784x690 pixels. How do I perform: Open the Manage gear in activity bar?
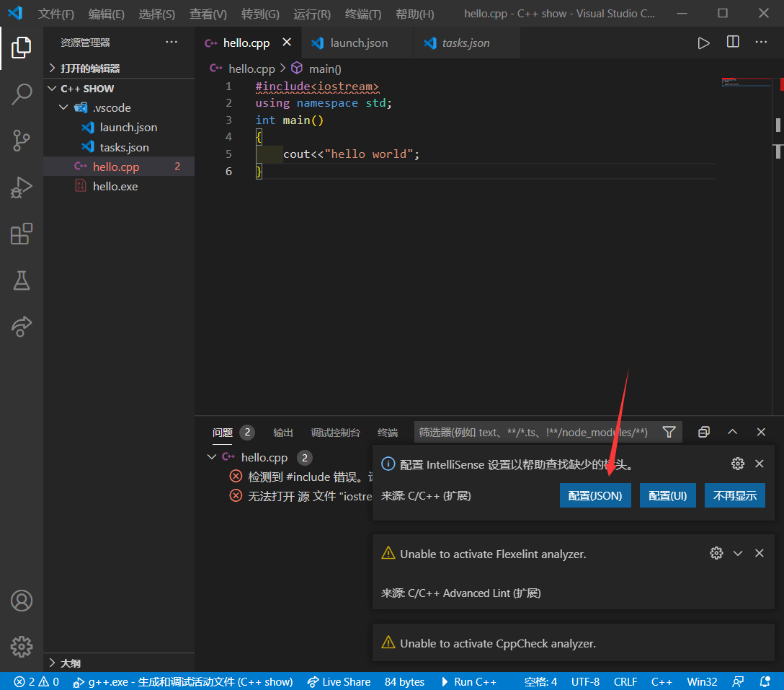click(x=22, y=647)
